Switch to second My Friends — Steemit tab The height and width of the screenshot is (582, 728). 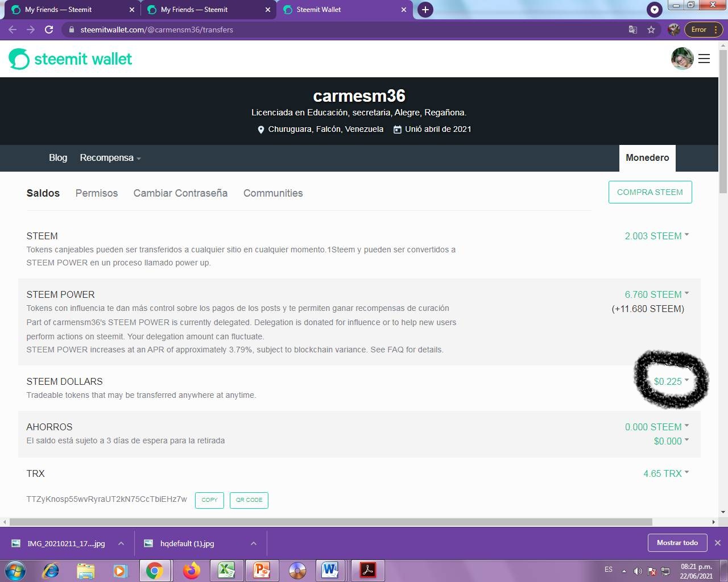click(x=208, y=10)
